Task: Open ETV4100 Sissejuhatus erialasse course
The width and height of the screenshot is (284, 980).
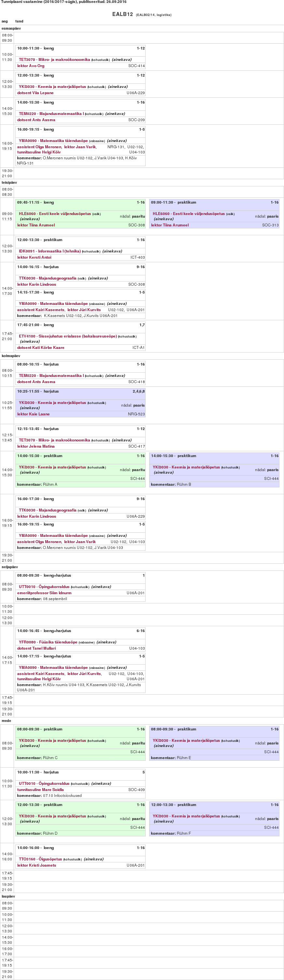Action: [68, 336]
